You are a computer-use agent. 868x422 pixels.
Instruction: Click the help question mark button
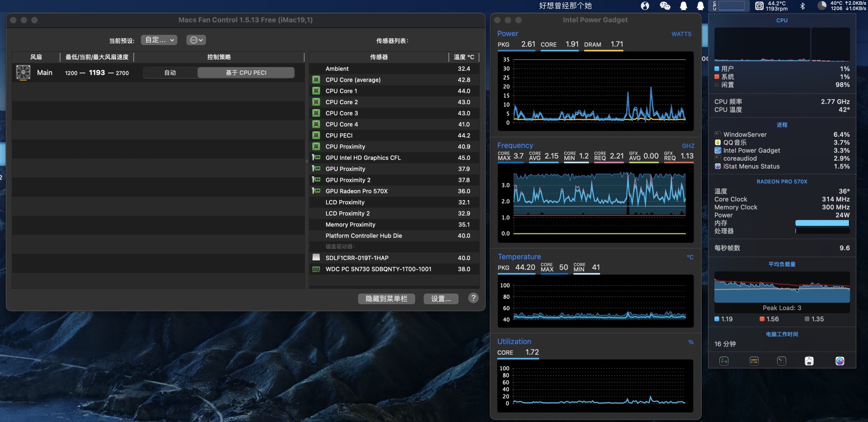point(473,298)
